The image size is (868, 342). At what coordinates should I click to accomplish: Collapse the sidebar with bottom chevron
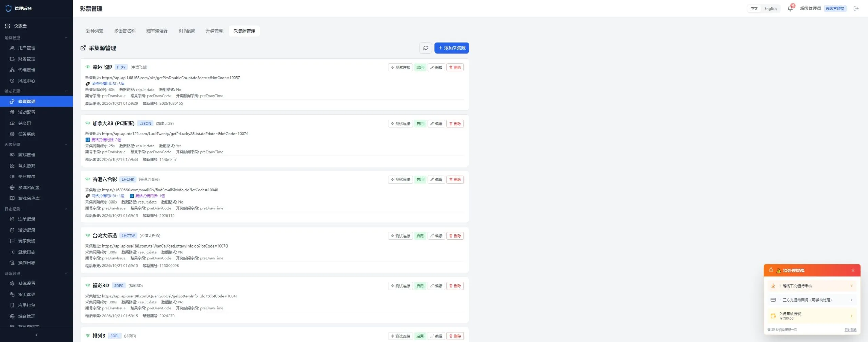[36, 335]
